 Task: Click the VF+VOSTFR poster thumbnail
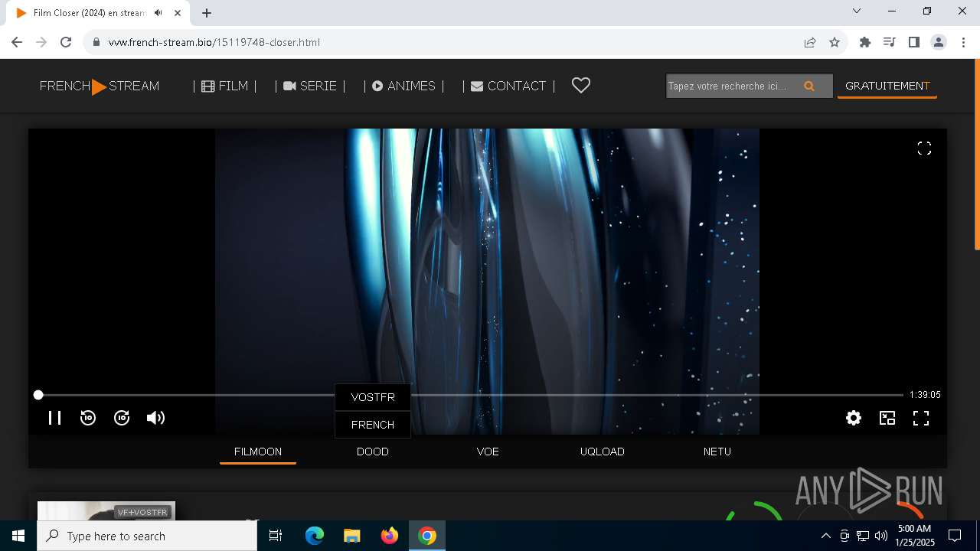(x=106, y=510)
